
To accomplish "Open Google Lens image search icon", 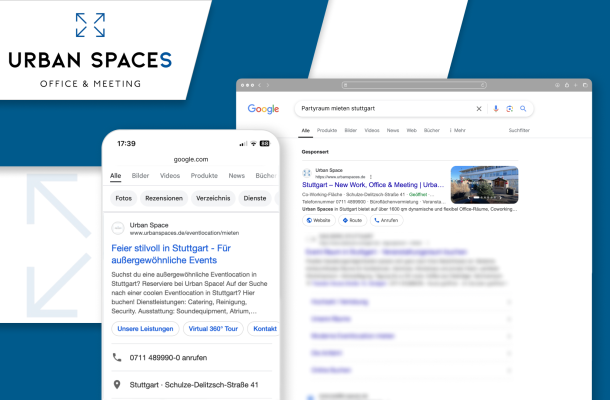I will click(509, 108).
